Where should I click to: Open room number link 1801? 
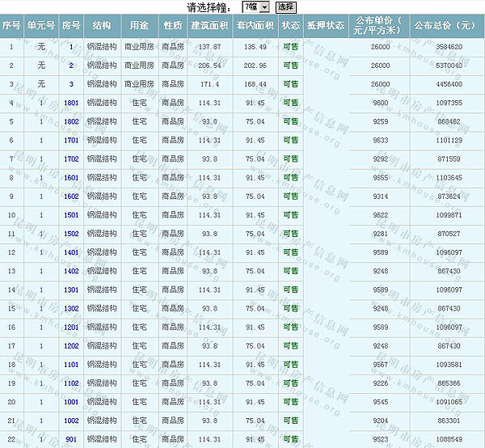pos(71,103)
